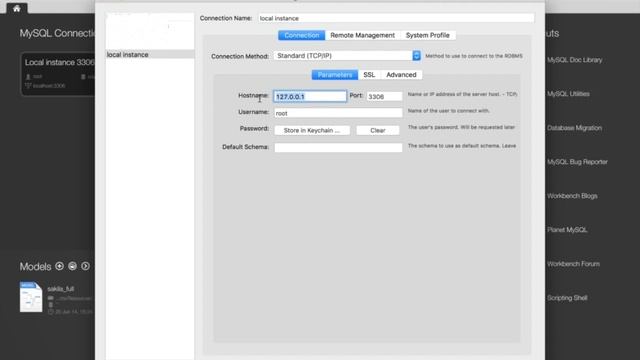This screenshot has height=360, width=640.
Task: Click the Default Schema field
Action: 338,147
